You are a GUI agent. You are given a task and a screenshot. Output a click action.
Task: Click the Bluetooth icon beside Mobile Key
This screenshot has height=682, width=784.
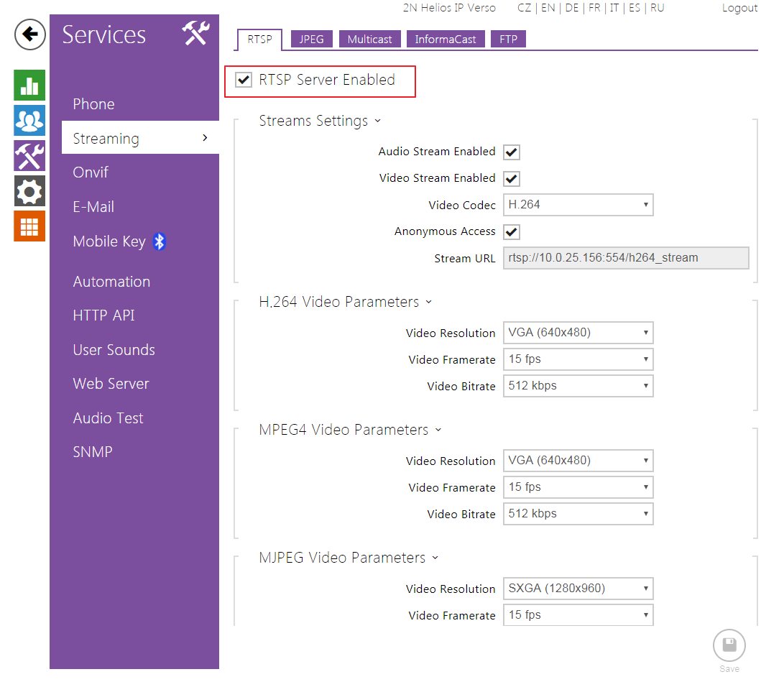pos(160,242)
